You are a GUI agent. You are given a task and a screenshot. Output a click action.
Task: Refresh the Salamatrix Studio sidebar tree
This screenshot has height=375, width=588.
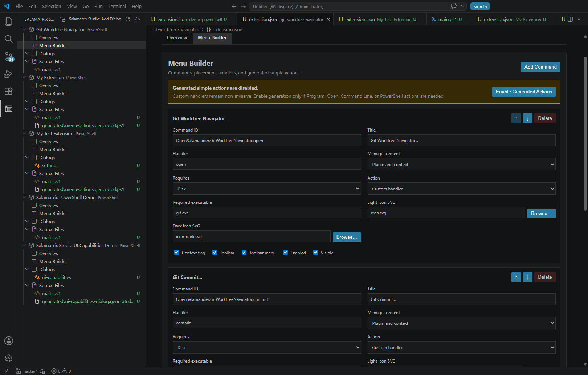click(x=128, y=19)
